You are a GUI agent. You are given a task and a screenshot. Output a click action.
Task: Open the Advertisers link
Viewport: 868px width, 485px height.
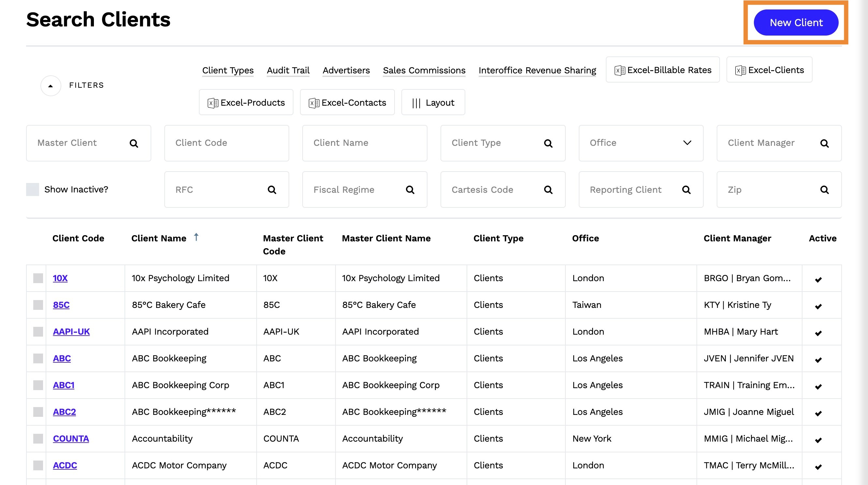[346, 70]
